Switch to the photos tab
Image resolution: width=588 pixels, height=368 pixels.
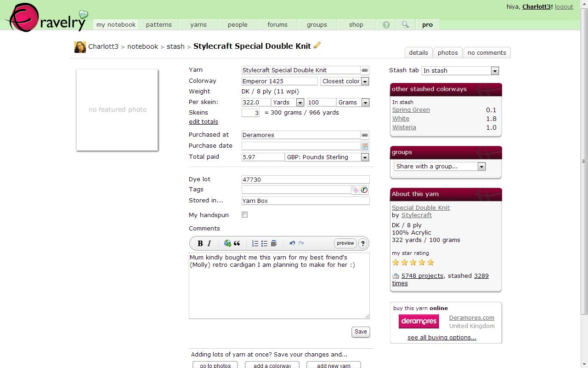tap(448, 53)
